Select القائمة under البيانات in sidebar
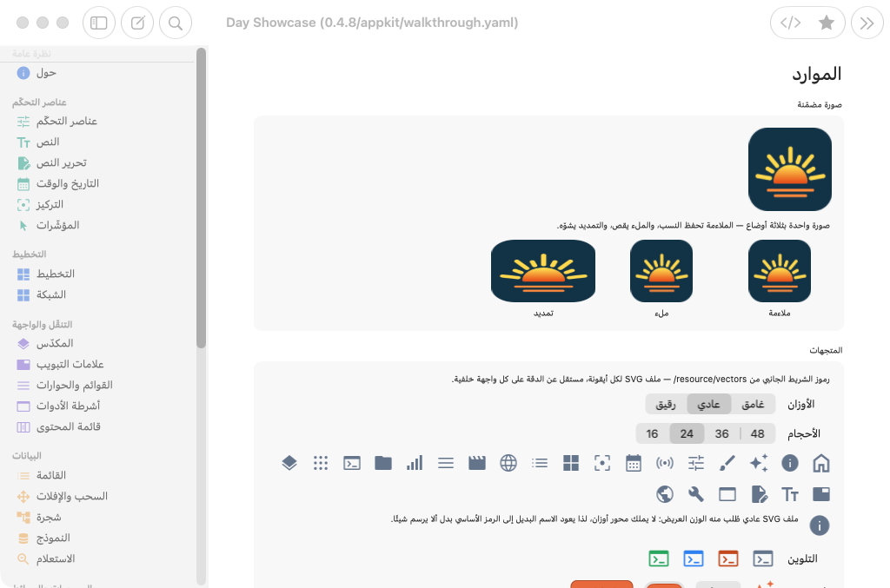 [x=97, y=475]
